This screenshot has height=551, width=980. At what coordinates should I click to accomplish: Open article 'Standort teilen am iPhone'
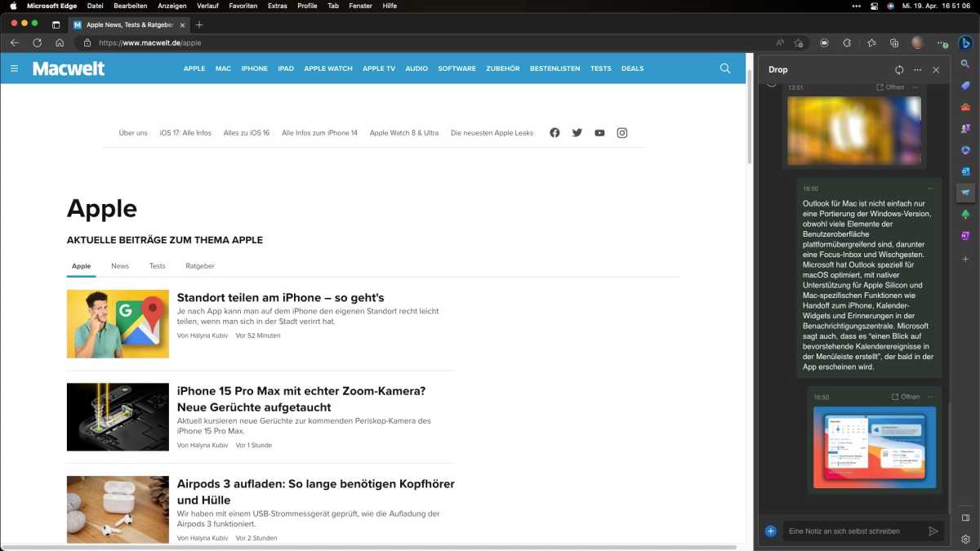tap(280, 298)
